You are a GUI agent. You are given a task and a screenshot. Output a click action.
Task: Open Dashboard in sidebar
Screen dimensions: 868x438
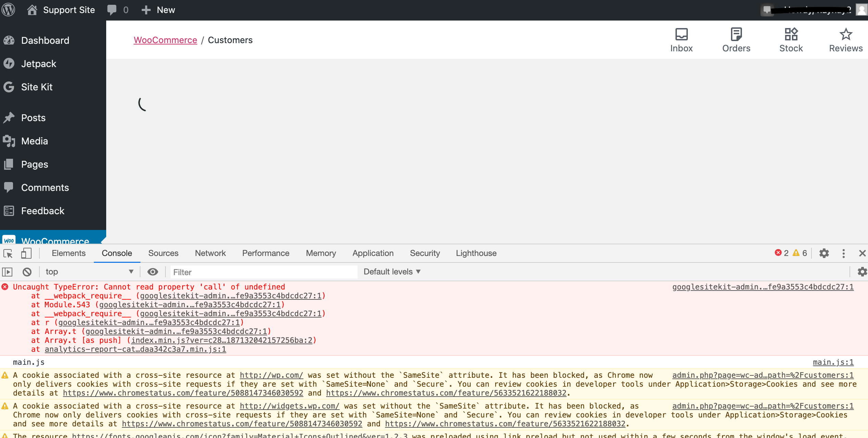point(45,40)
